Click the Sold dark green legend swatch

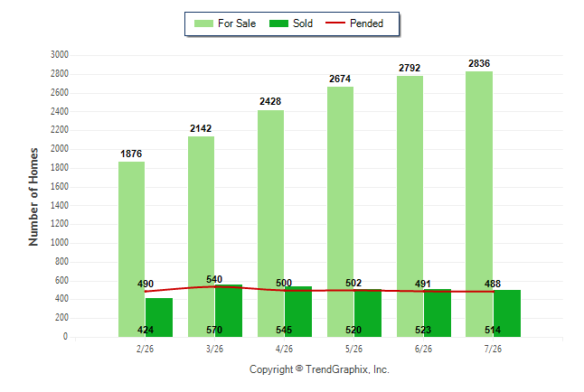click(x=279, y=23)
